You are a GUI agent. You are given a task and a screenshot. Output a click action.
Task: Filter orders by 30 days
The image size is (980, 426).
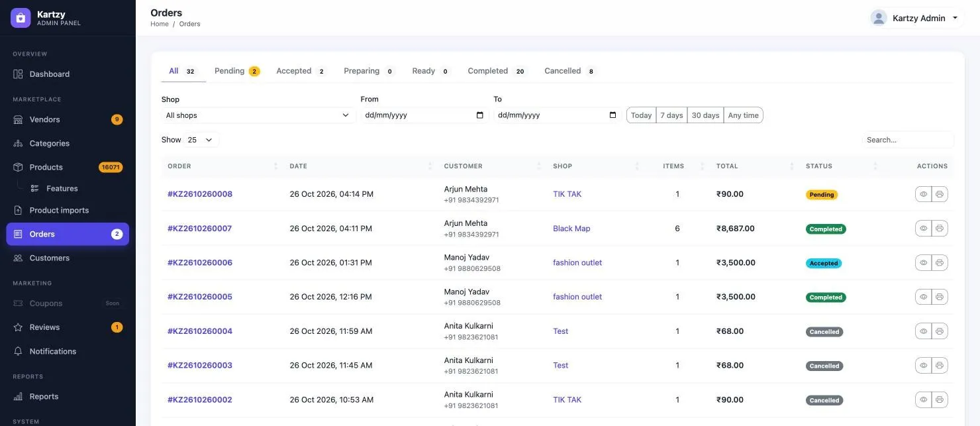click(x=705, y=115)
